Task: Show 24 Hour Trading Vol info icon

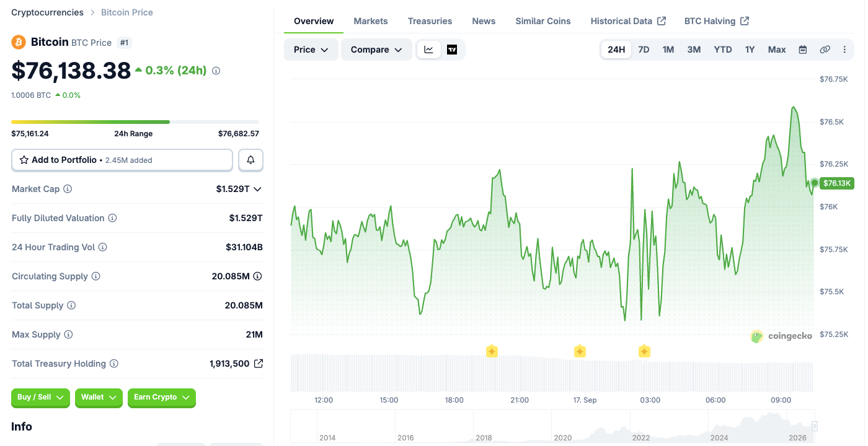Action: [103, 247]
